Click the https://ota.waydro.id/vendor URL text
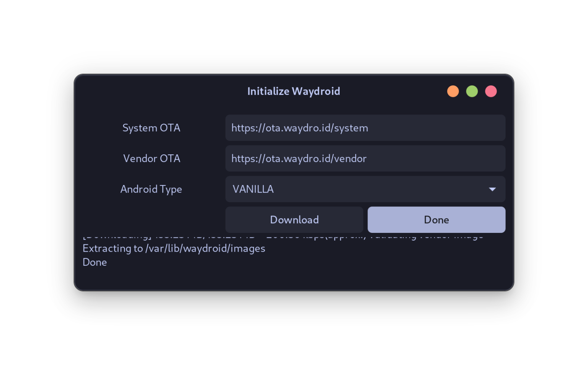588x365 pixels. coord(299,158)
